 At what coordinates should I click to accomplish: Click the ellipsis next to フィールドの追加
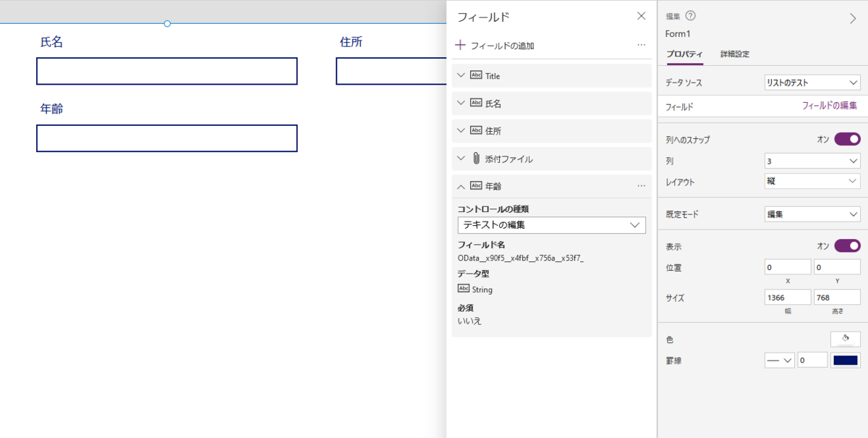[641, 44]
